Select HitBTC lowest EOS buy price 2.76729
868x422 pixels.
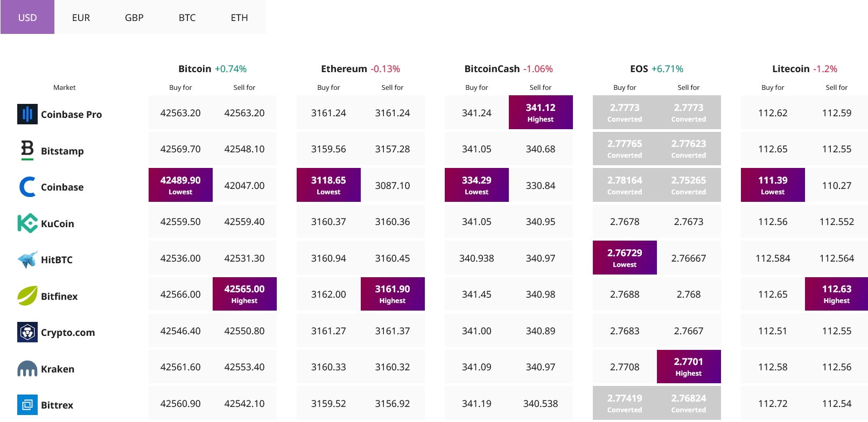point(625,257)
